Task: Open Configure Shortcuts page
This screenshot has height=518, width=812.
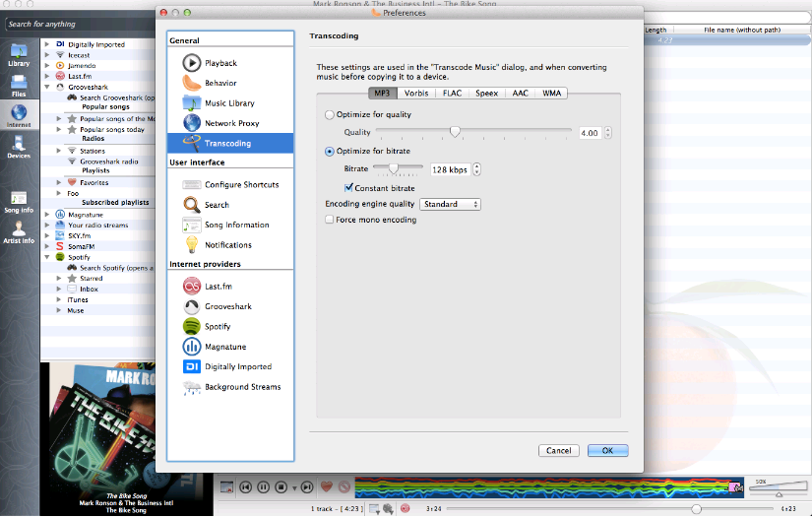Action: 230,184
